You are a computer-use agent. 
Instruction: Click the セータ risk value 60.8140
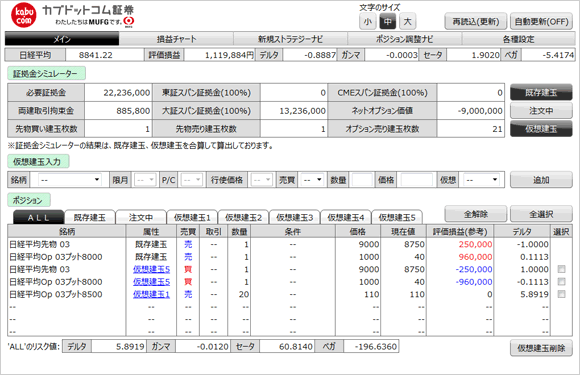coord(296,347)
